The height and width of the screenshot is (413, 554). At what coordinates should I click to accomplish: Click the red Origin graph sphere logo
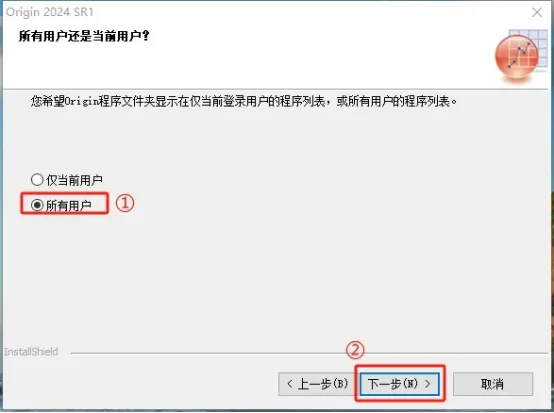pyautogui.click(x=517, y=57)
